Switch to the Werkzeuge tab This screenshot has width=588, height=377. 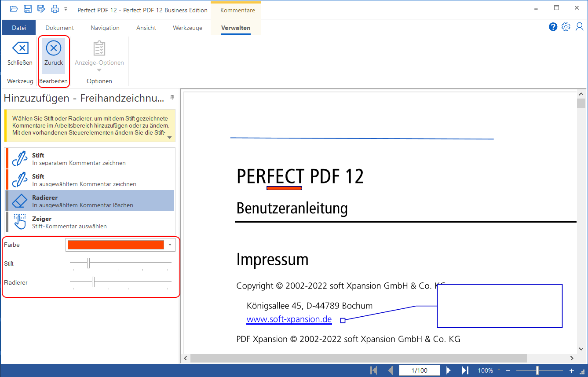[187, 28]
